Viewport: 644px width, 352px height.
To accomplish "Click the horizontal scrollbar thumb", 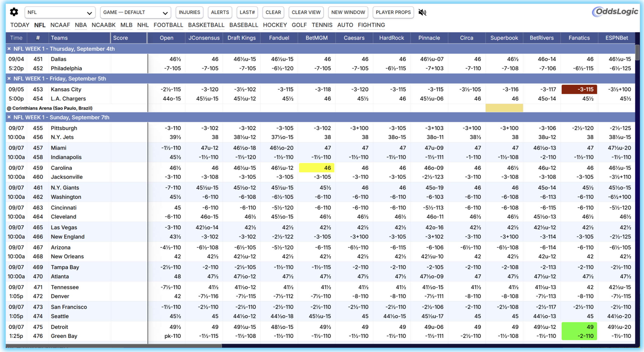I will (114, 346).
